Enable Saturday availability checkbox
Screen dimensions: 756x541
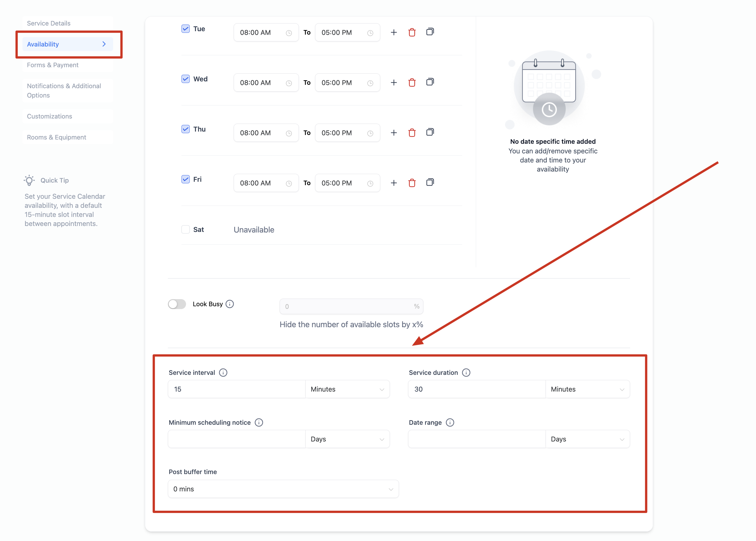[x=185, y=229]
